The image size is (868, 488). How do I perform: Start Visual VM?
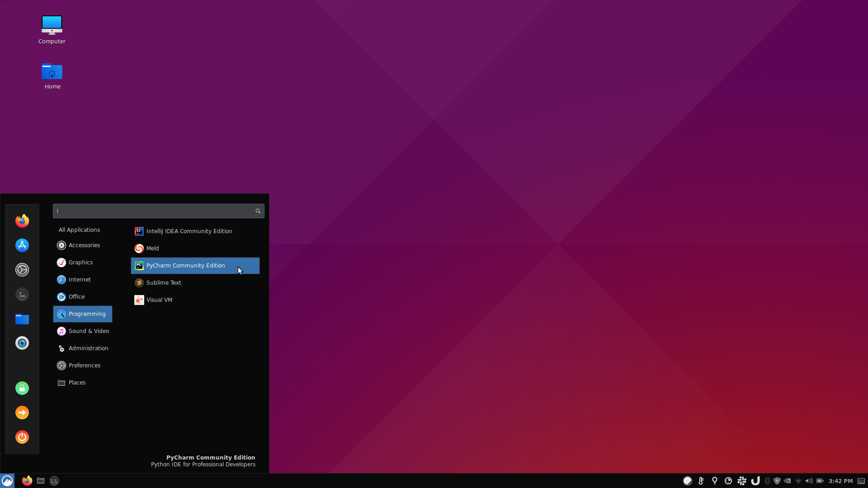tap(195, 300)
